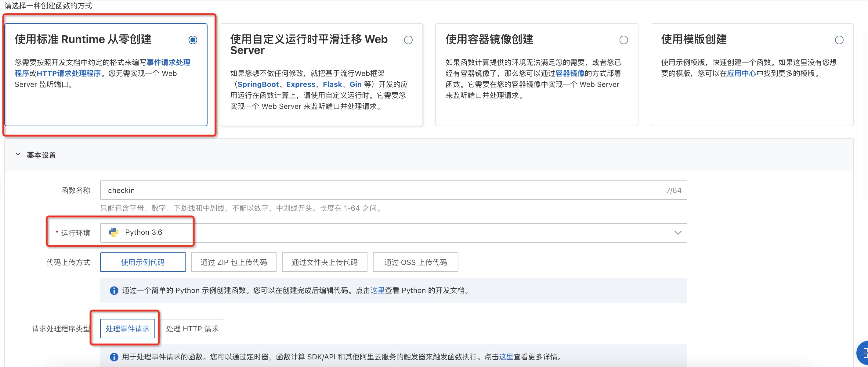Open the HTTP请求处理程序 documentation link
Image resolution: width=868 pixels, height=367 pixels.
(69, 73)
